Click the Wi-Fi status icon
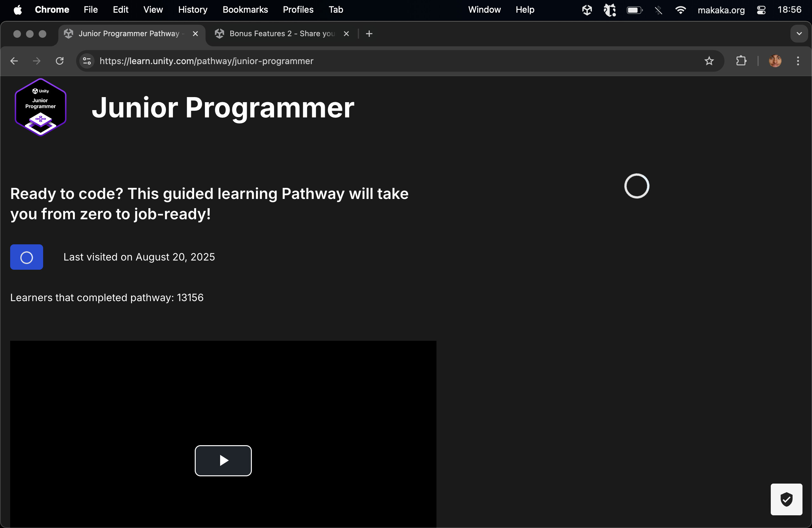This screenshot has width=812, height=528. click(x=680, y=10)
